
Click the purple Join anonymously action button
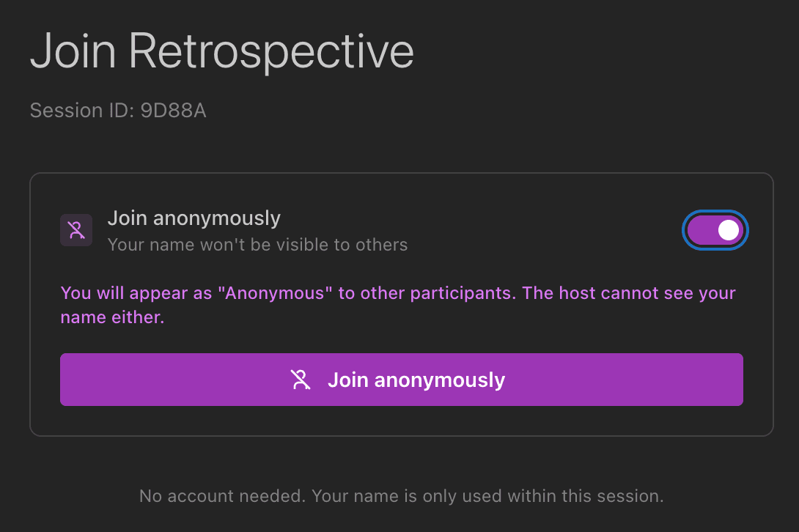click(x=402, y=379)
